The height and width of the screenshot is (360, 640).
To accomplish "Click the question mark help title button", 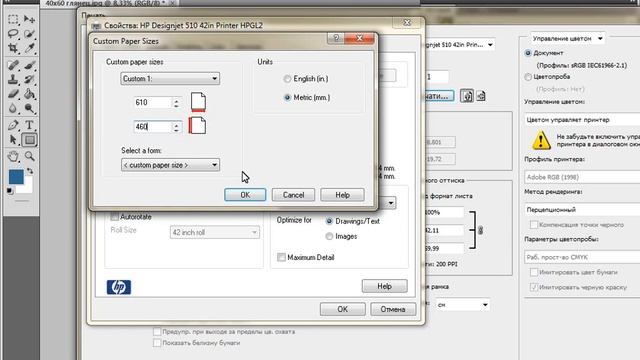I will (x=336, y=38).
